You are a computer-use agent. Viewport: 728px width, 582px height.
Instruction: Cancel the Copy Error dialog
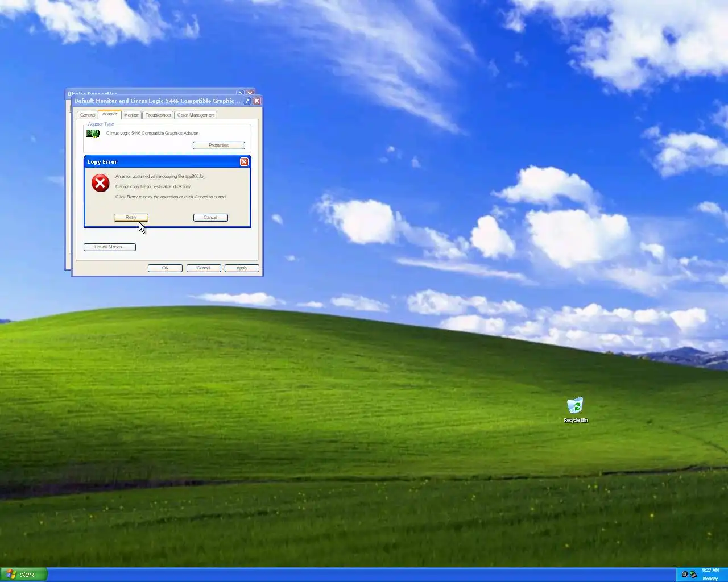point(210,217)
